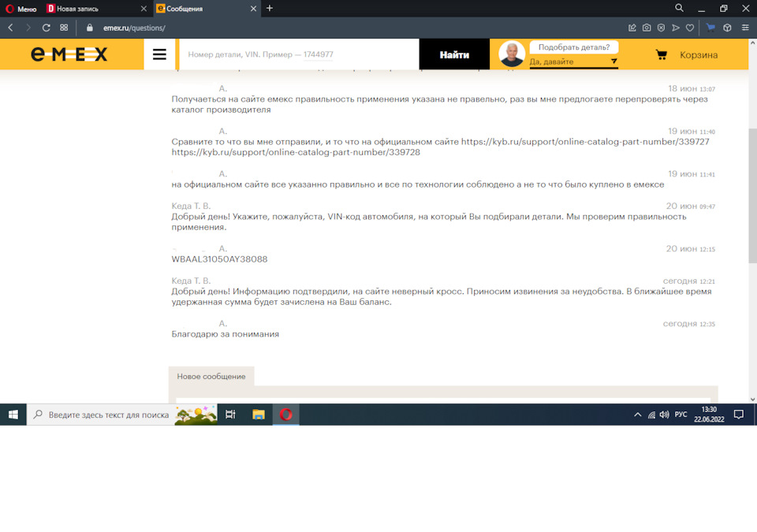Show hidden system tray icons
Image resolution: width=757 pixels, height=532 pixels.
pos(638,415)
